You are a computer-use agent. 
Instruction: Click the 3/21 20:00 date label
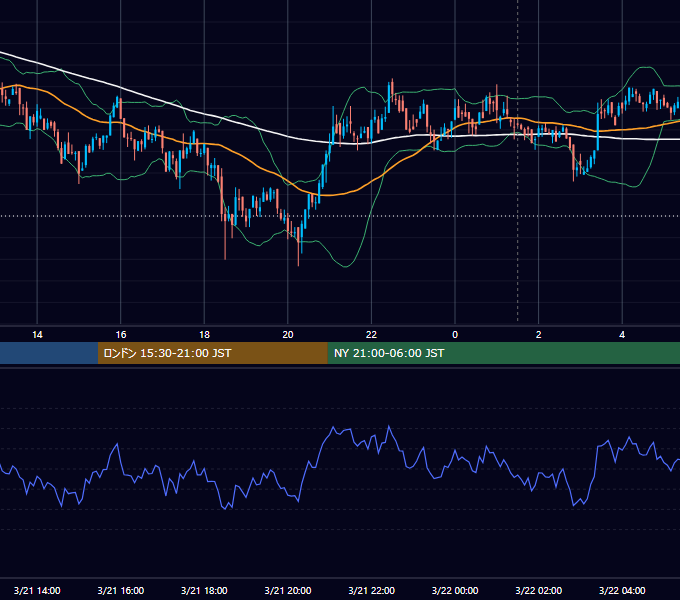coord(288,590)
